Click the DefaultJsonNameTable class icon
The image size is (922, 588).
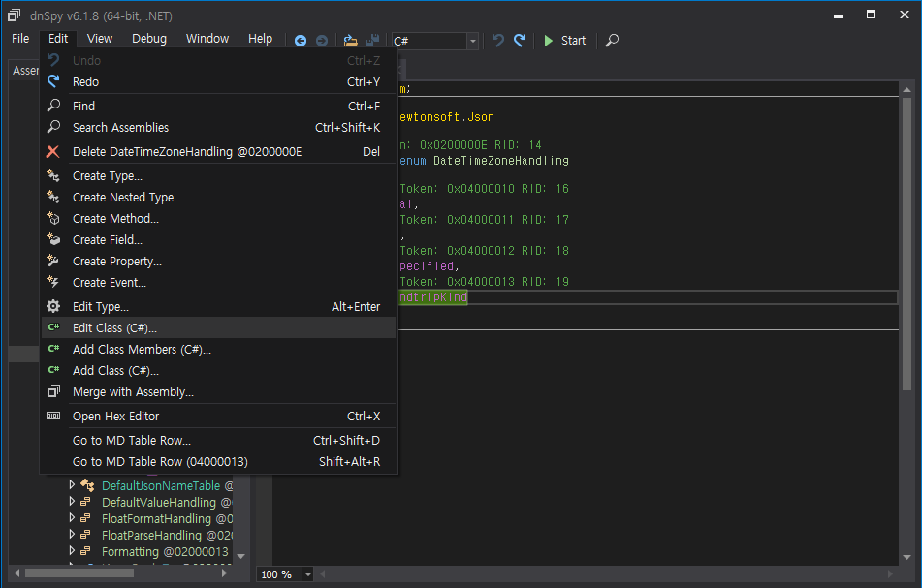pyautogui.click(x=87, y=485)
